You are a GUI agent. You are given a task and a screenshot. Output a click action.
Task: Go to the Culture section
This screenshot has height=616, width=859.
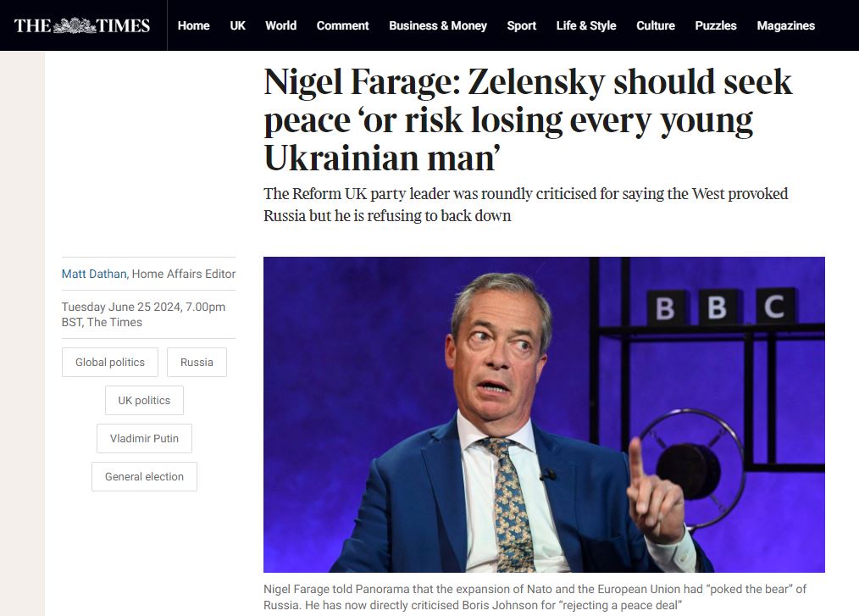point(656,25)
